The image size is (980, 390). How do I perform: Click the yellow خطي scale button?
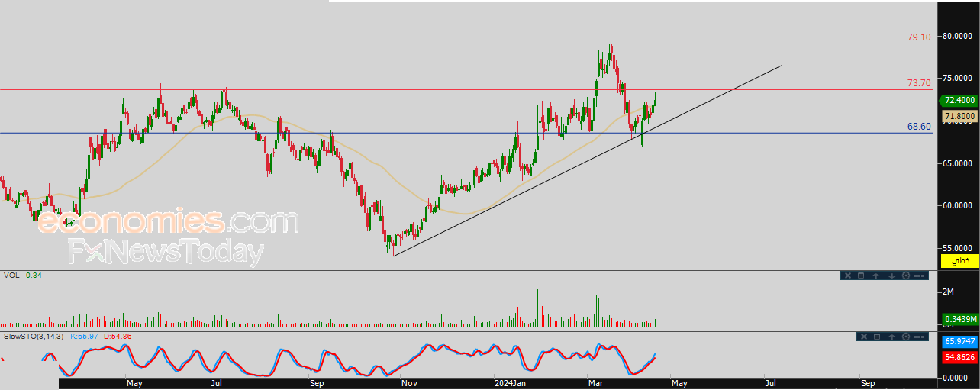960,261
